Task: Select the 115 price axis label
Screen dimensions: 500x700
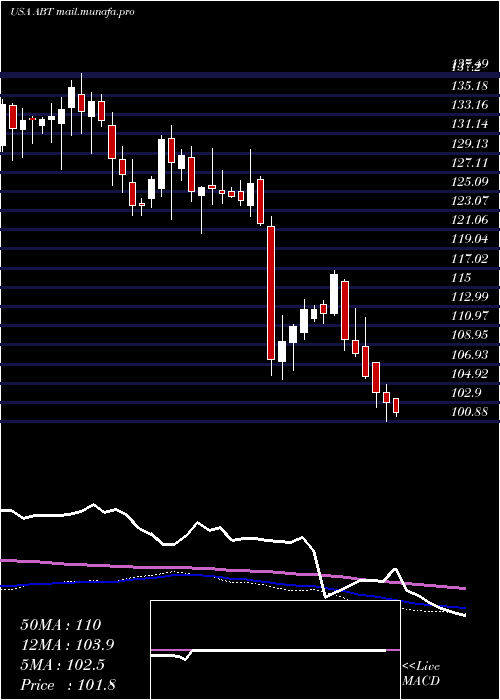Action: pyautogui.click(x=461, y=278)
